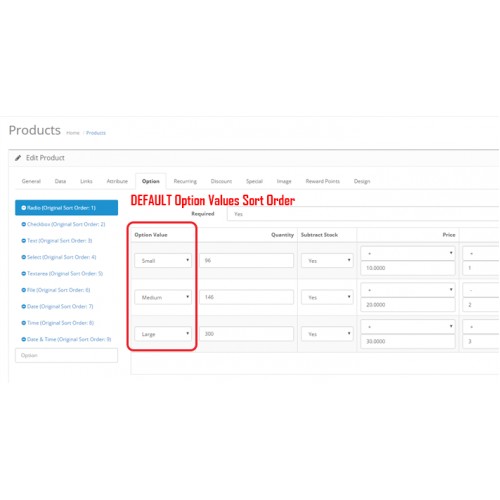Viewport: 500px width, 500px height.
Task: Click the pencil Edit Product icon
Action: coord(18,158)
